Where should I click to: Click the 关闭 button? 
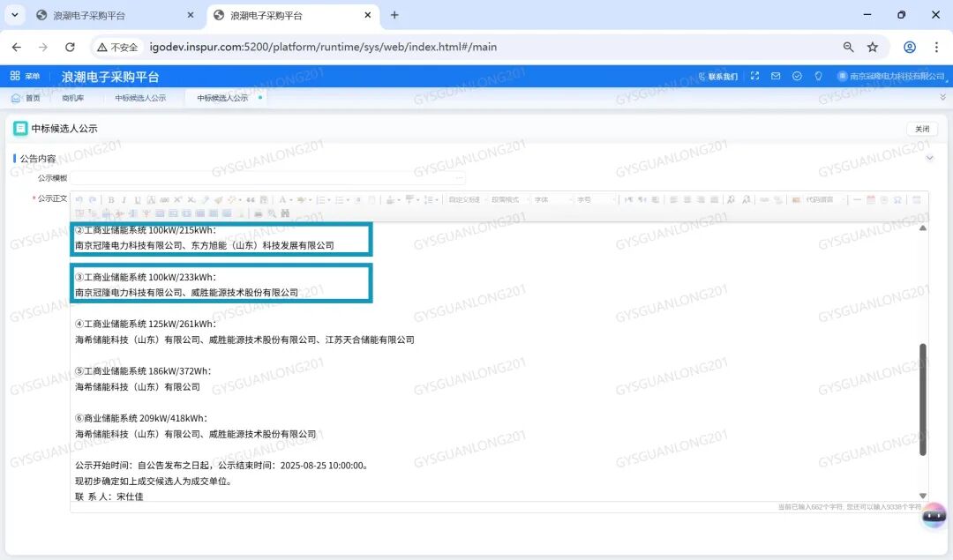(921, 129)
